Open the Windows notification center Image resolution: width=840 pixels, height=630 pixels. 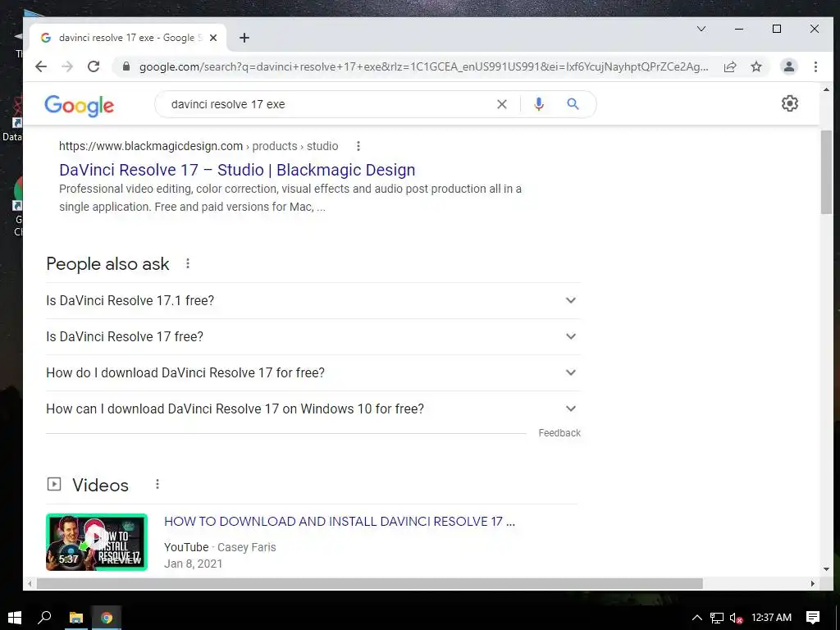coord(813,618)
